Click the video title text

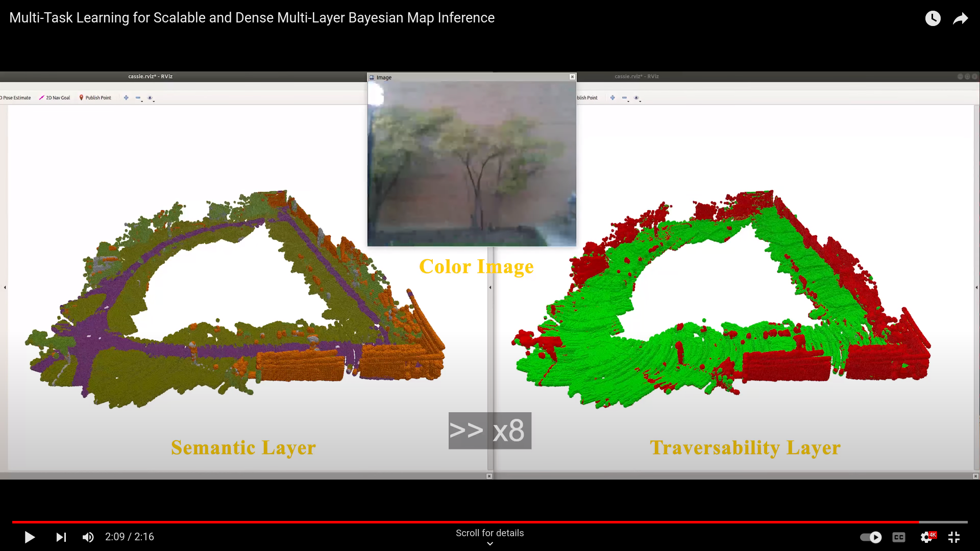coord(252,18)
